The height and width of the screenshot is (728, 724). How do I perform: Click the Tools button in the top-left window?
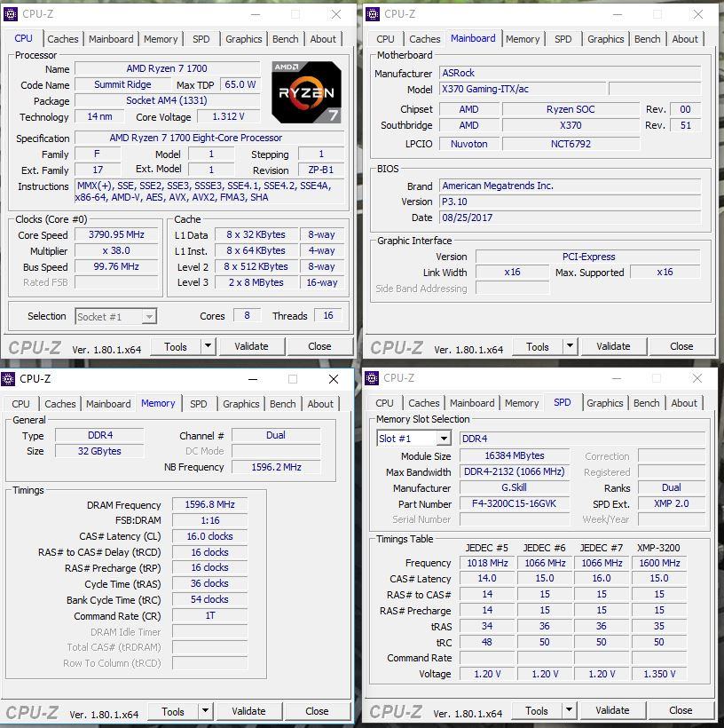click(x=176, y=346)
